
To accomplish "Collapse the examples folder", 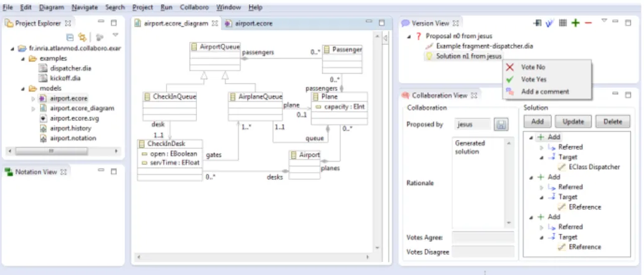I will point(23,59).
